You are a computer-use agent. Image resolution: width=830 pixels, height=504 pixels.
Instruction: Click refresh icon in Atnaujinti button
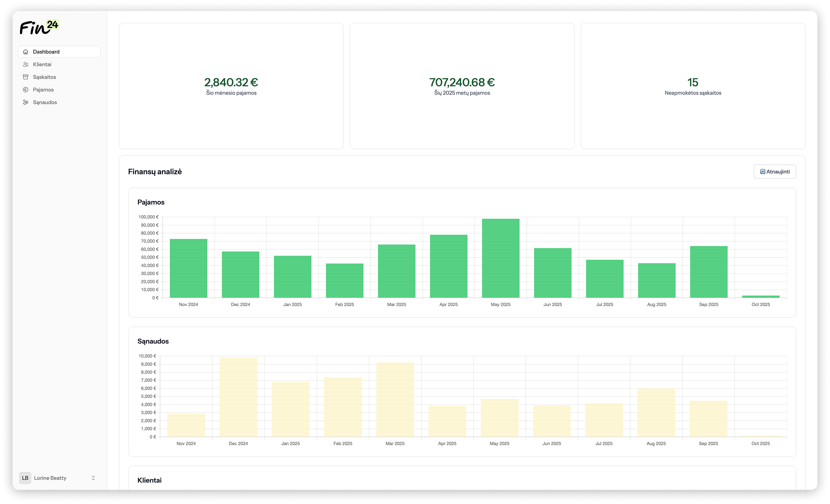762,172
